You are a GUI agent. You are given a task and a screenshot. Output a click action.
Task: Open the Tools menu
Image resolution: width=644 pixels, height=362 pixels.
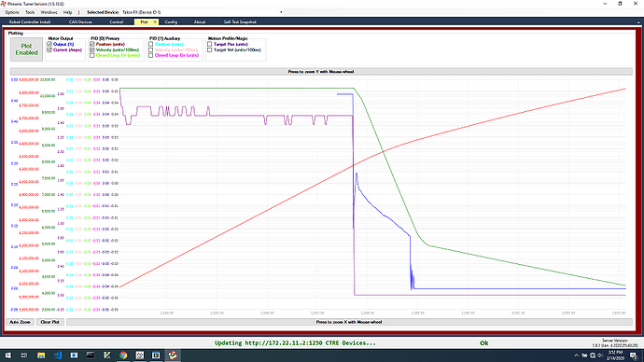30,12
